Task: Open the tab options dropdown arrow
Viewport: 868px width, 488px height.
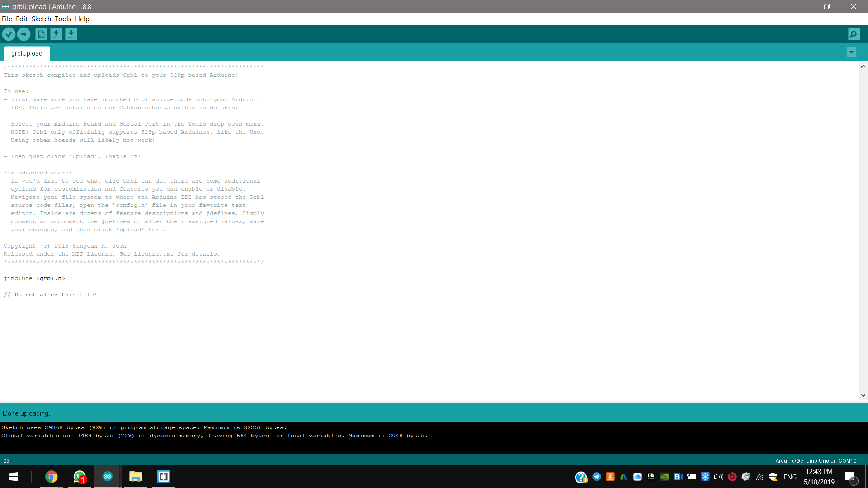Action: (851, 52)
